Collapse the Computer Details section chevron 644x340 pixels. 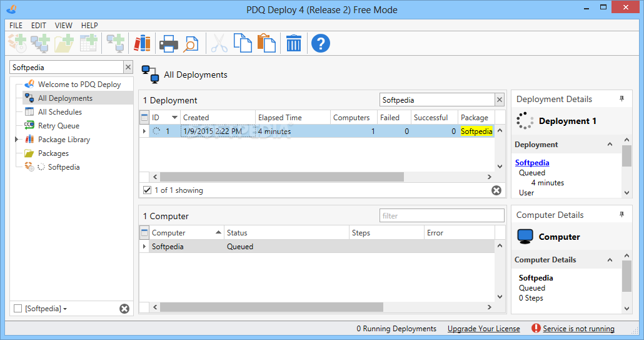tap(610, 260)
